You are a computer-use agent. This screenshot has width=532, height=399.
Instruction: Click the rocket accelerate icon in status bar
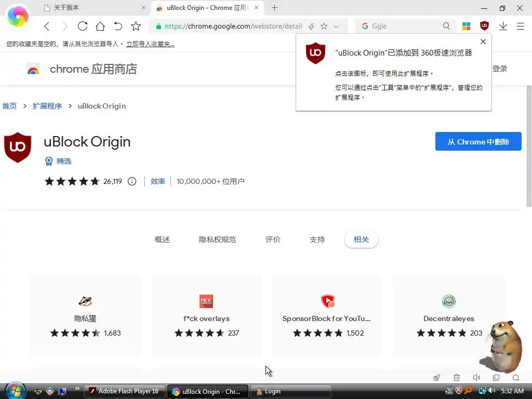coord(436,378)
